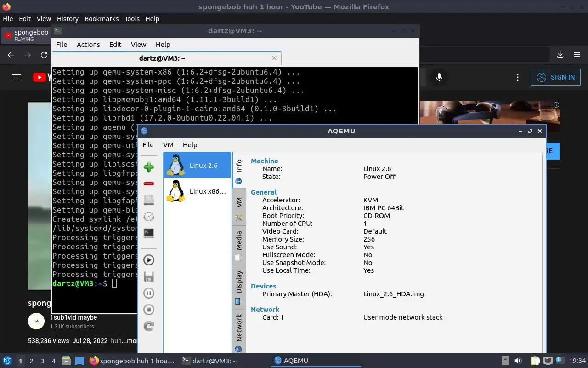The height and width of the screenshot is (368, 588).
Task: Click the YouTube SIGN IN button
Action: click(555, 77)
